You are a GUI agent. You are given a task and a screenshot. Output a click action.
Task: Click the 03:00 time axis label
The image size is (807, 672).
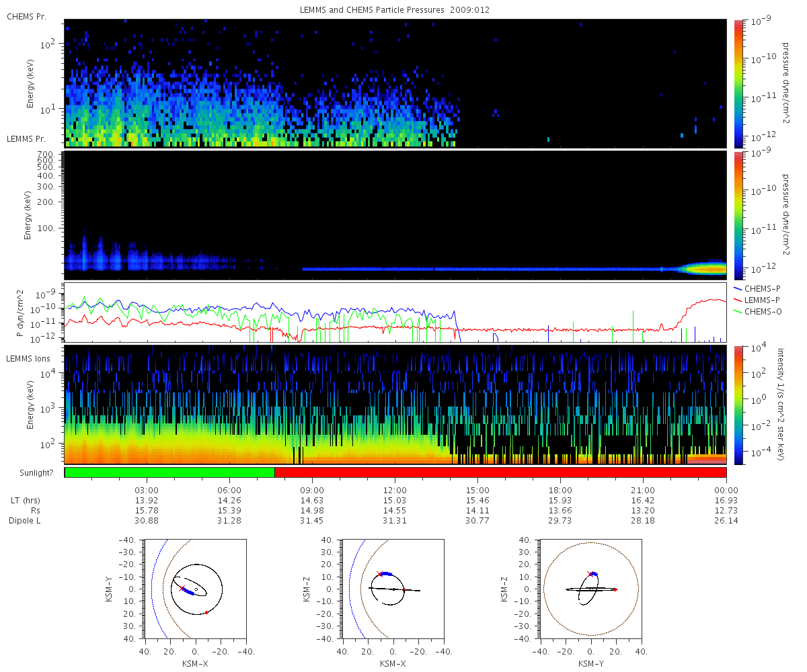[x=147, y=490]
